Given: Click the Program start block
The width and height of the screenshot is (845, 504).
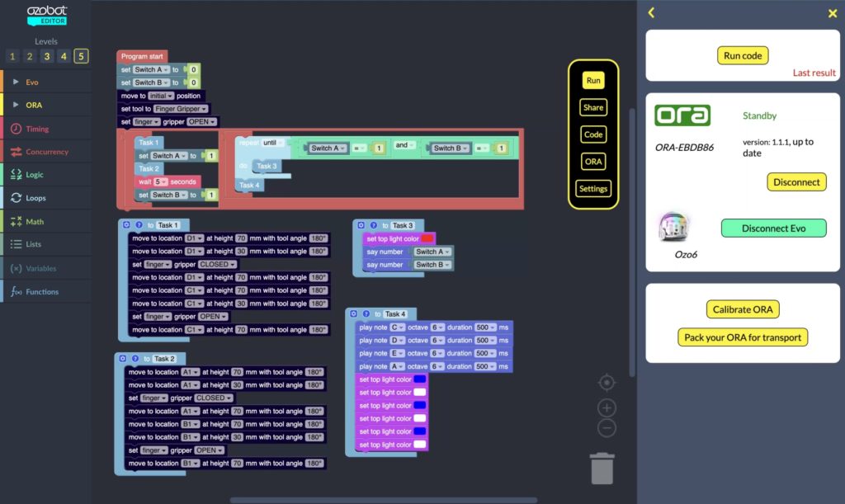Looking at the screenshot, I should 142,56.
